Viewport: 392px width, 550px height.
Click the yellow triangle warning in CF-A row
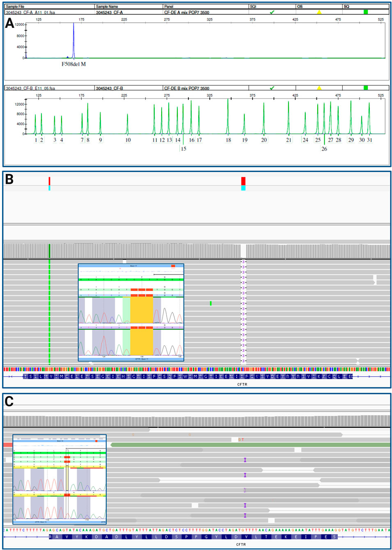coord(319,12)
